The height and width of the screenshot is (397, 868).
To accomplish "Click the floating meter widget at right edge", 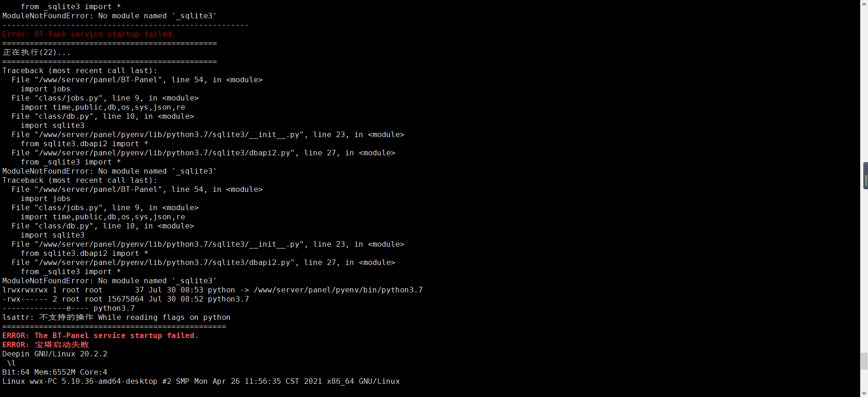I will tap(865, 175).
